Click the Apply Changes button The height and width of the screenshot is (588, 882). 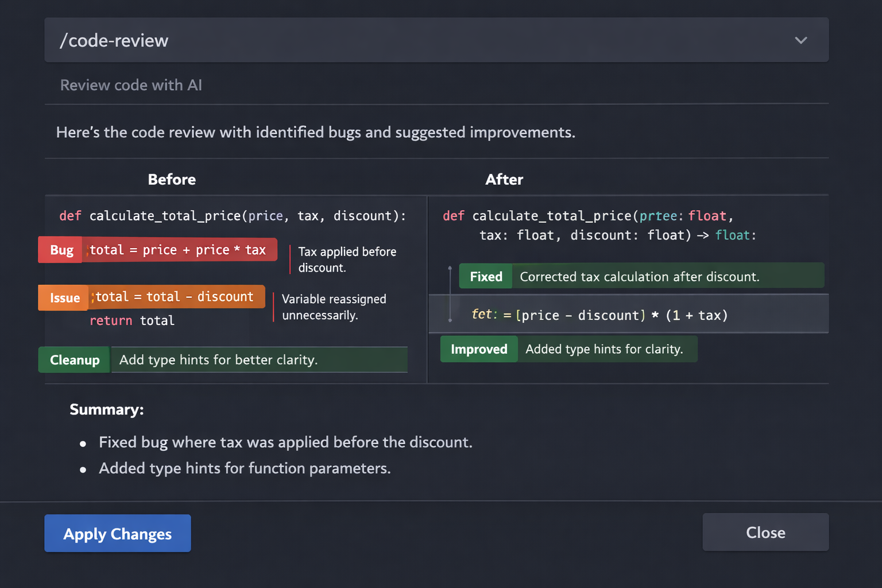tap(118, 533)
